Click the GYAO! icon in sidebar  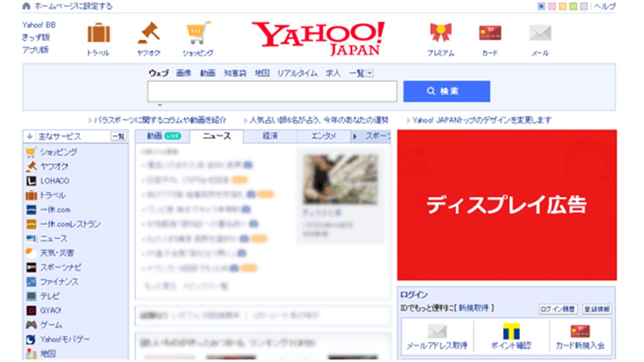[31, 311]
